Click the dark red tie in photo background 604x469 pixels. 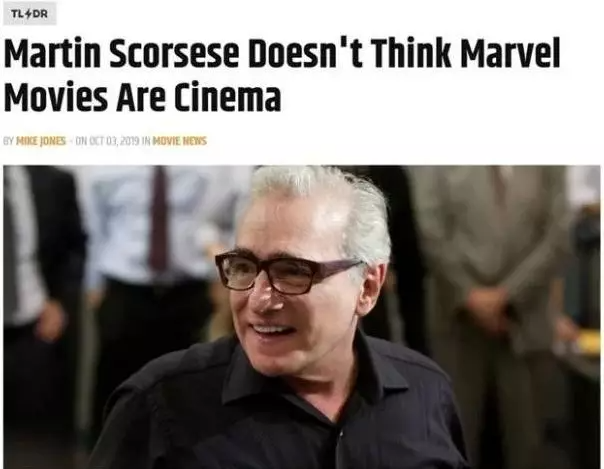[159, 219]
